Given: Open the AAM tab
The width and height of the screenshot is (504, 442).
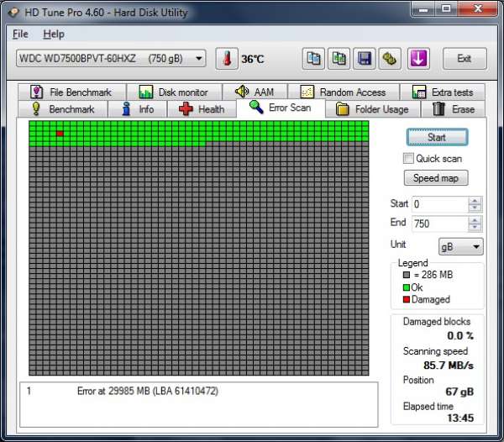Looking at the screenshot, I should pos(255,92).
